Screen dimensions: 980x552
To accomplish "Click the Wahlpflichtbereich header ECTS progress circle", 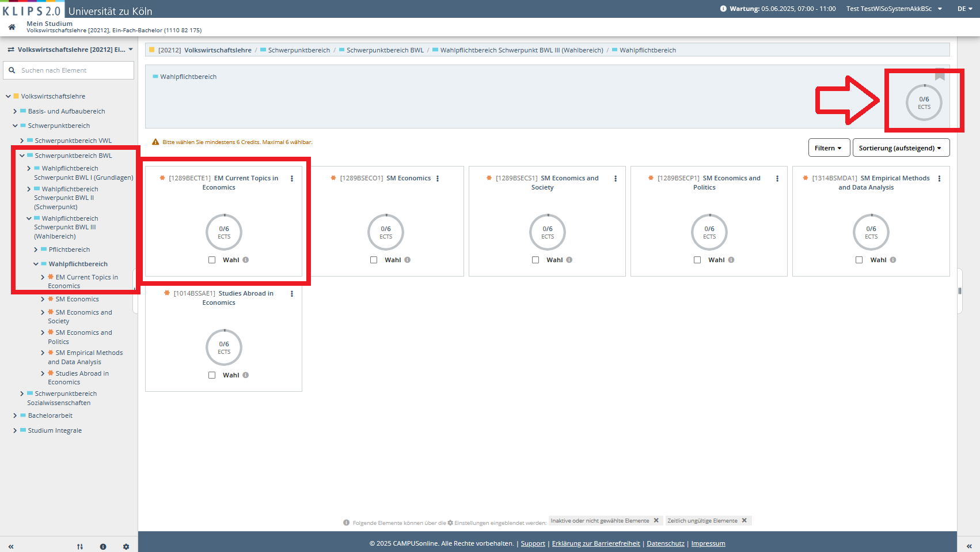I will coord(924,103).
